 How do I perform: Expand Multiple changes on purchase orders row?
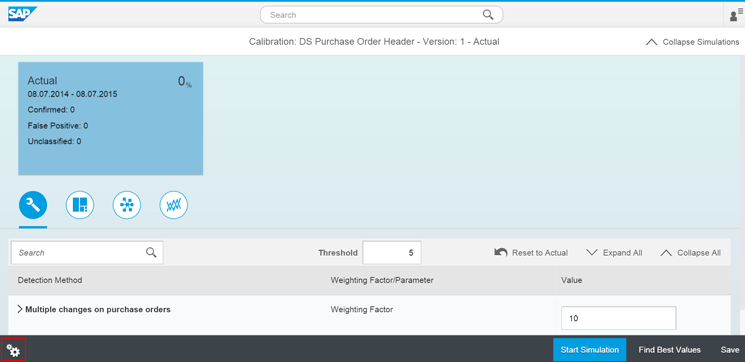(x=20, y=309)
